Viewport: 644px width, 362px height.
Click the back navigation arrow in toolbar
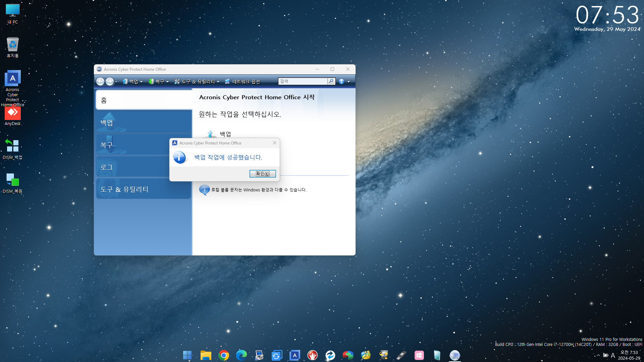click(100, 81)
